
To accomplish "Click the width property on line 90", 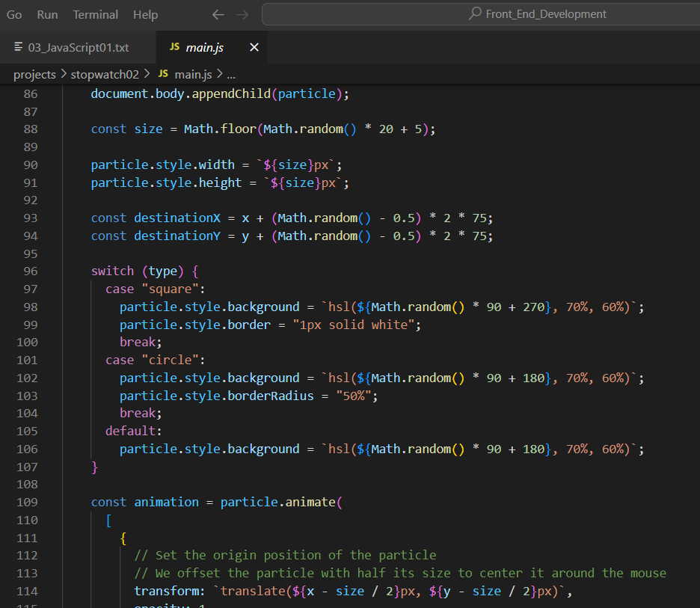I will tap(217, 165).
